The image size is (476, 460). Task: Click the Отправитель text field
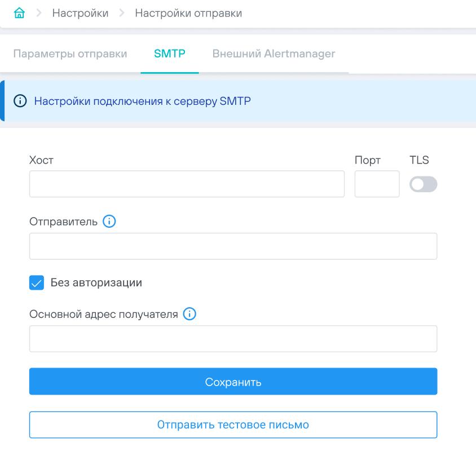[x=233, y=246]
